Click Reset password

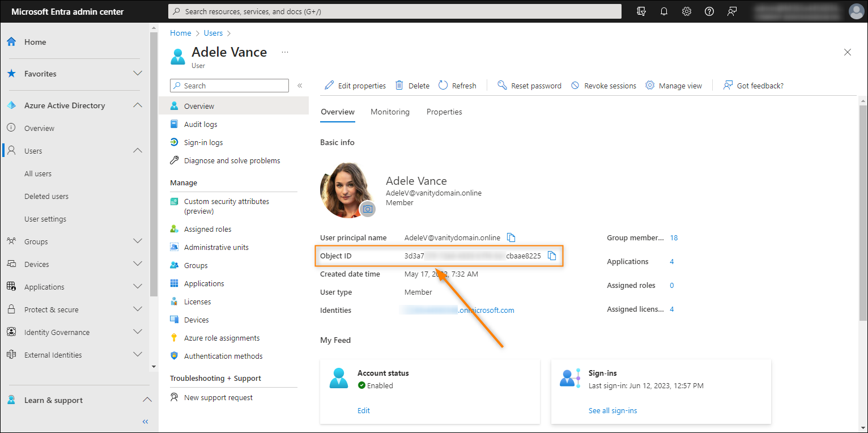(529, 86)
